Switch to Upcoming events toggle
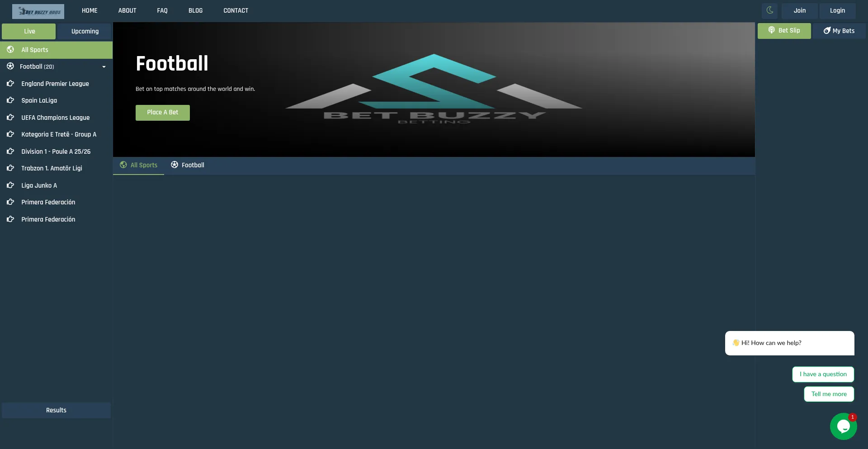868x449 pixels. [85, 31]
